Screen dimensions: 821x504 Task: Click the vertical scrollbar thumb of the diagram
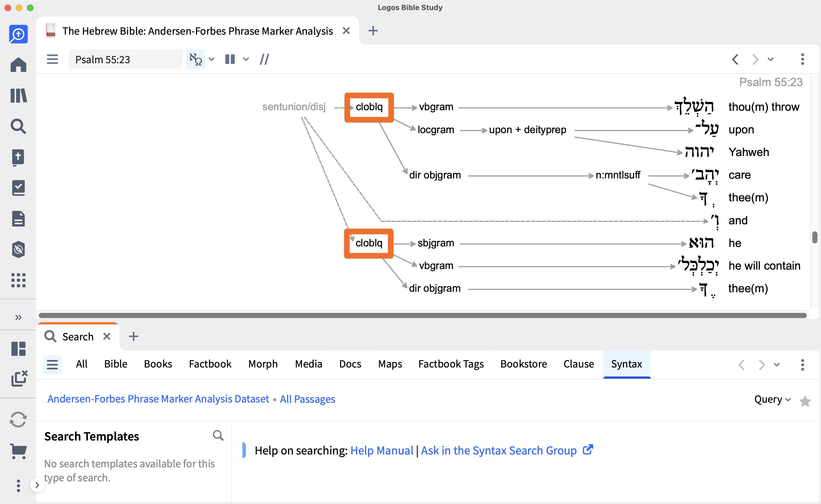click(x=815, y=237)
